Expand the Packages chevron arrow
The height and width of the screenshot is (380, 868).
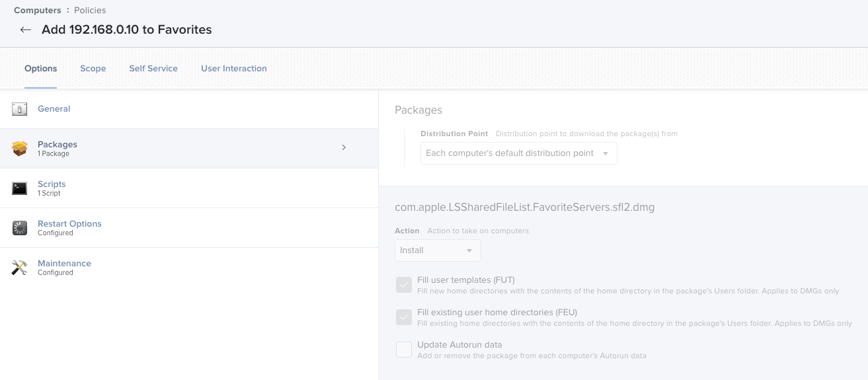[344, 148]
